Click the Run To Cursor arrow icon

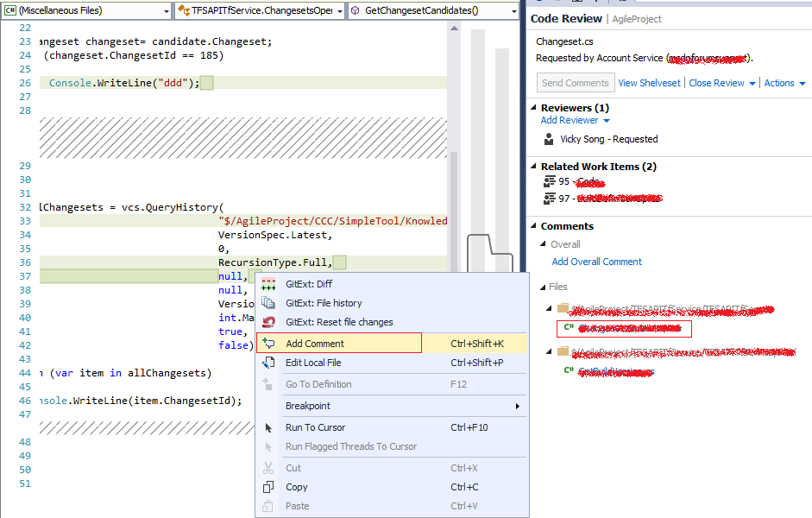pos(268,427)
